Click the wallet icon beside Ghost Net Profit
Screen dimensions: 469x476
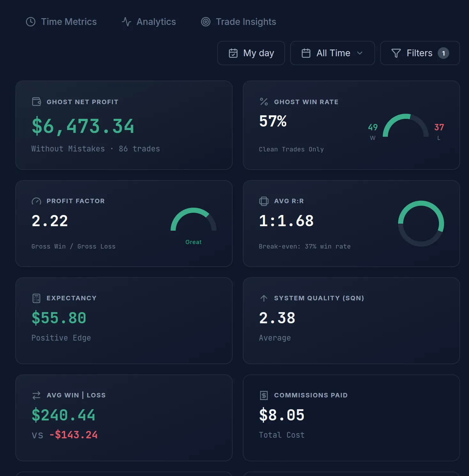[37, 102]
